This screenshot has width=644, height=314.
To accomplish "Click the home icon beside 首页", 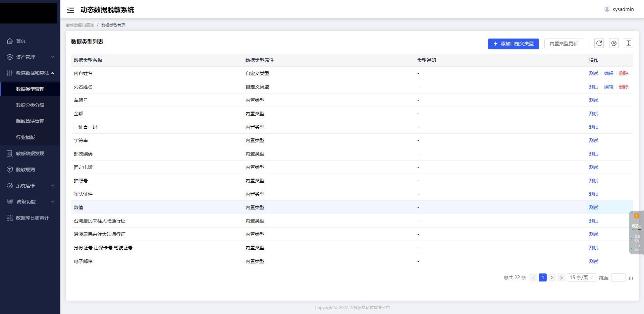I will [x=10, y=41].
